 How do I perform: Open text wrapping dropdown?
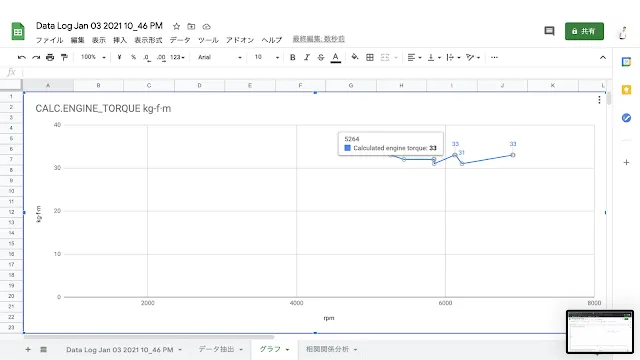(x=453, y=58)
